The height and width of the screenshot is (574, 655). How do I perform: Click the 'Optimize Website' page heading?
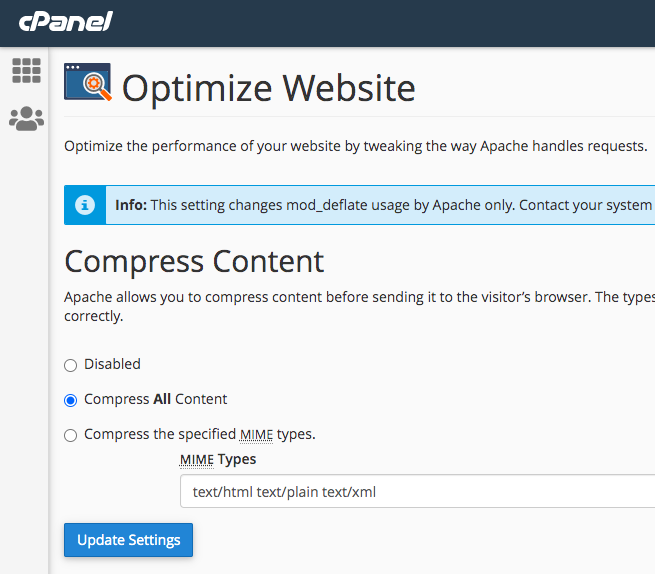click(x=268, y=88)
